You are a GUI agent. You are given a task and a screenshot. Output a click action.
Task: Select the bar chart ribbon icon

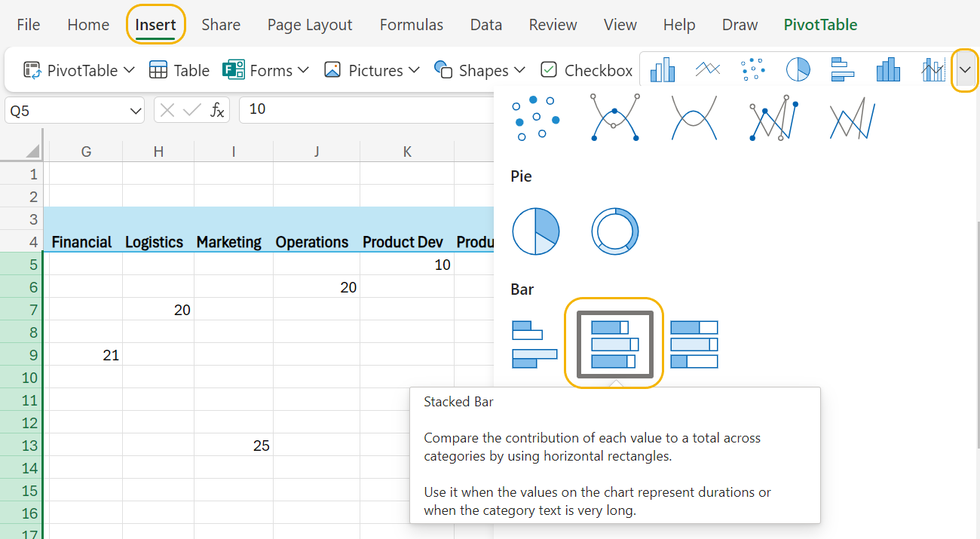(843, 69)
